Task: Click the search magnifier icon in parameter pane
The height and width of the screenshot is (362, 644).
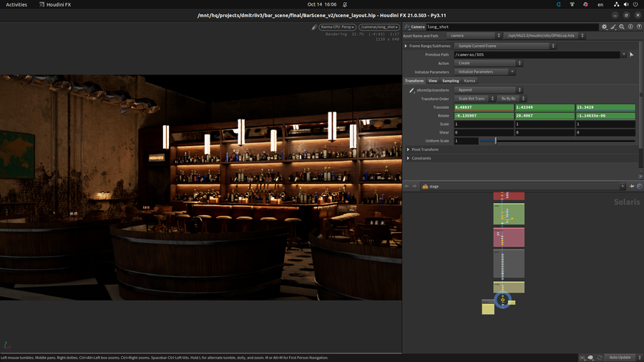Action: pyautogui.click(x=621, y=27)
